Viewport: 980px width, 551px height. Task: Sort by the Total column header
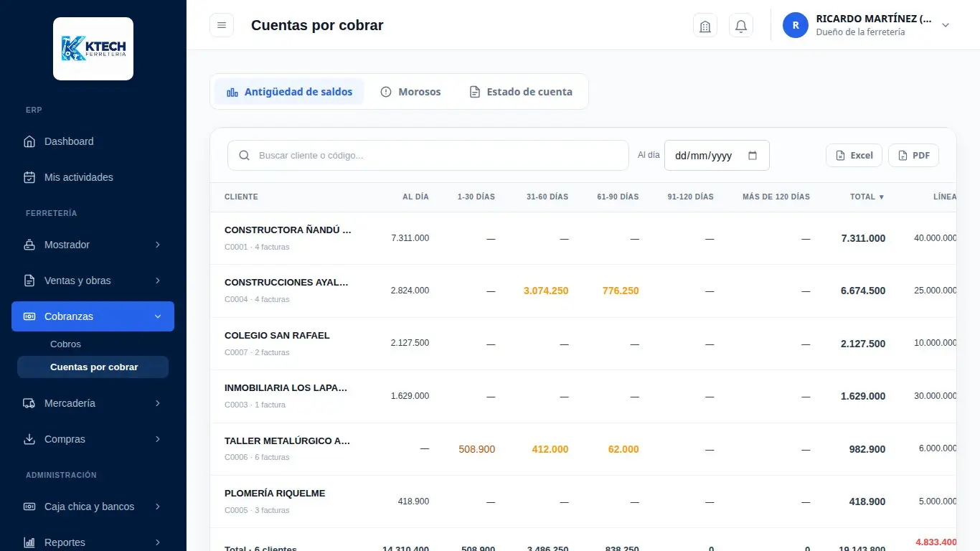[867, 197]
